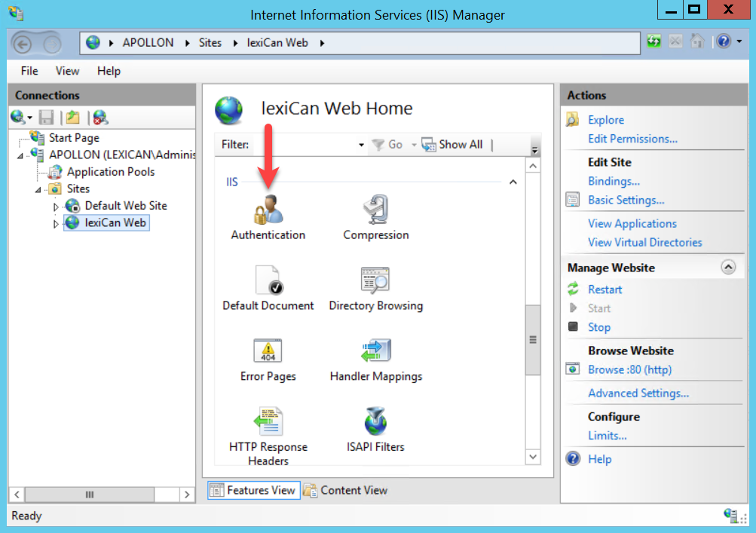Expand the Default Web Site node
The width and height of the screenshot is (756, 533).
pos(56,207)
